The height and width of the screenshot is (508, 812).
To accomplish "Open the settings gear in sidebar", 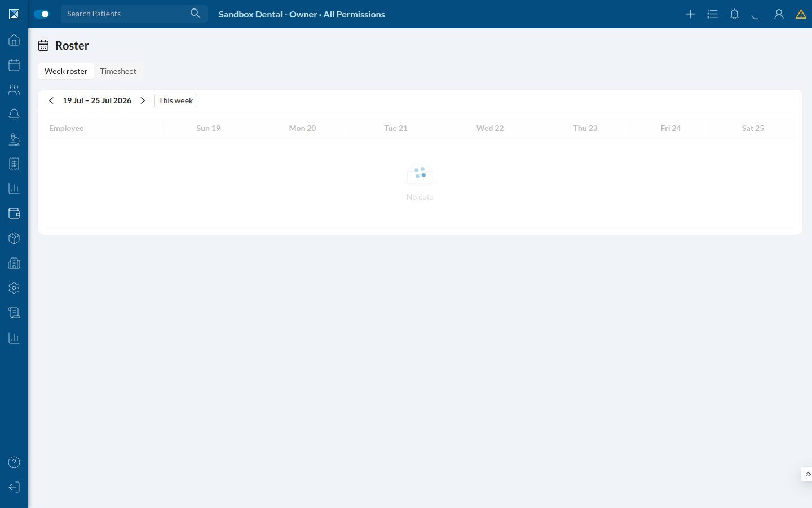I will point(14,288).
